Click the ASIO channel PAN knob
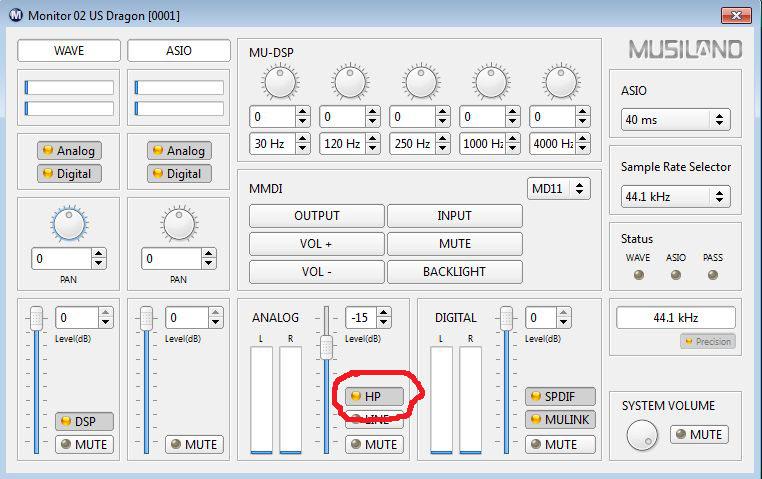The width and height of the screenshot is (762, 479). pos(179,224)
